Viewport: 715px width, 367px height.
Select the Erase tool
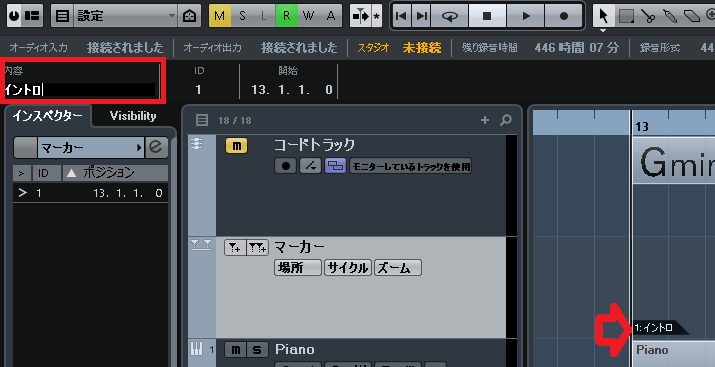[692, 17]
